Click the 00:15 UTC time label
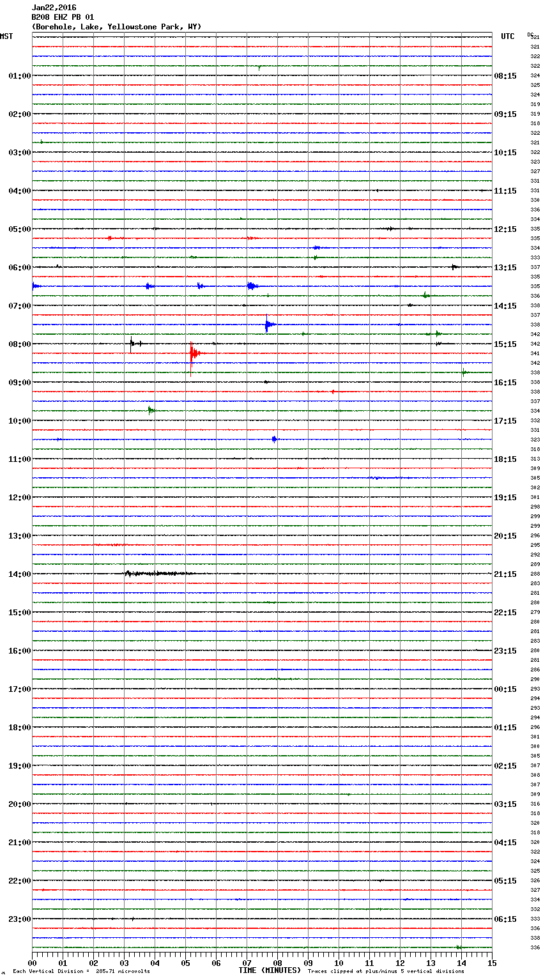The image size is (543, 980). coord(505,689)
